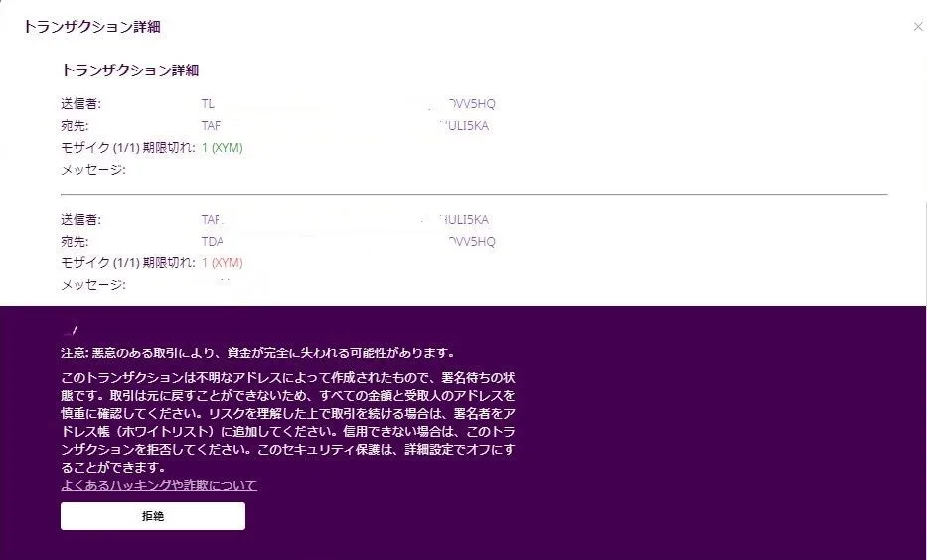
Task: Select the first sender address ending OVV5HQ
Action: pyautogui.click(x=347, y=103)
